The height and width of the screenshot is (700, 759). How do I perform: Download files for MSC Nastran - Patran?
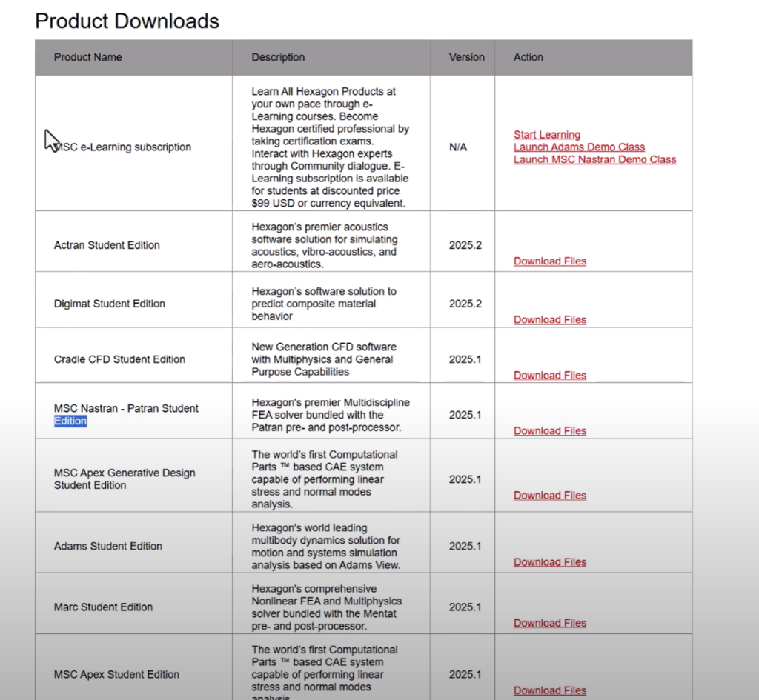click(x=549, y=431)
